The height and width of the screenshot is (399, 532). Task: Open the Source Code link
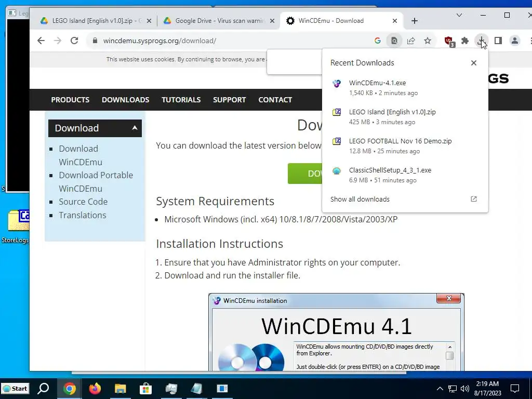[x=83, y=202]
